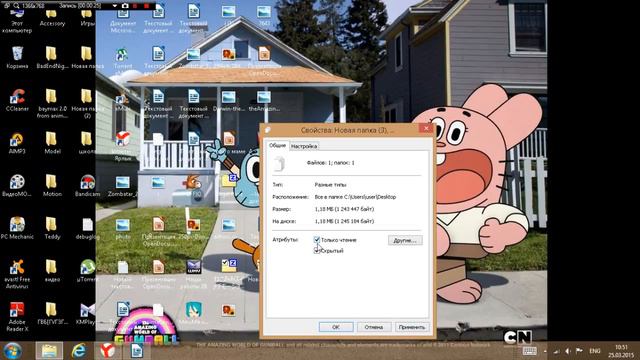Switch the ENG input language indicator

(x=595, y=351)
